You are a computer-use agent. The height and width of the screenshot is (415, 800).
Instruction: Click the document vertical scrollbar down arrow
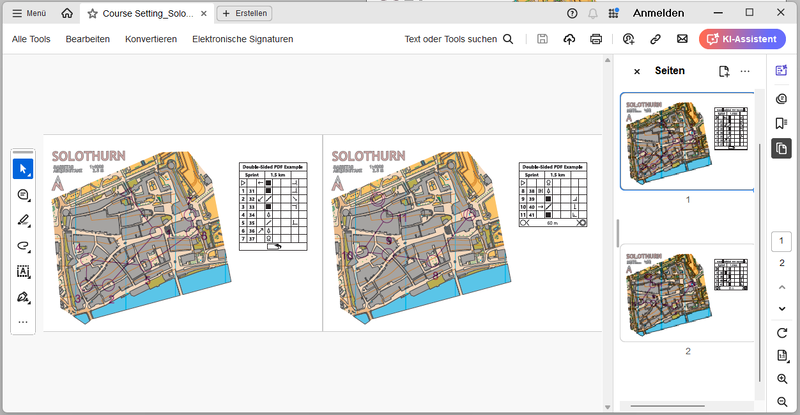click(607, 407)
